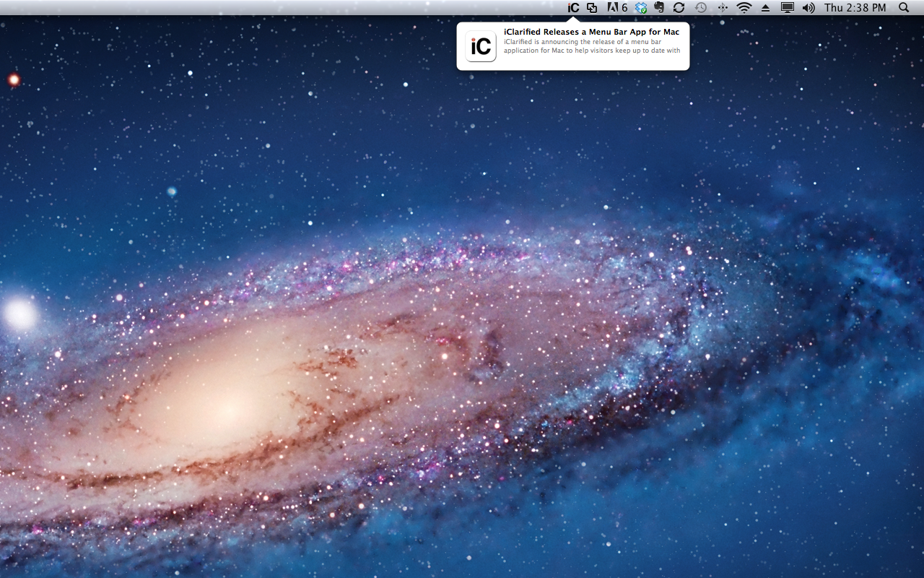Viewport: 924px width, 578px height.
Task: Click the overlapping squares menu bar icon
Action: point(592,8)
